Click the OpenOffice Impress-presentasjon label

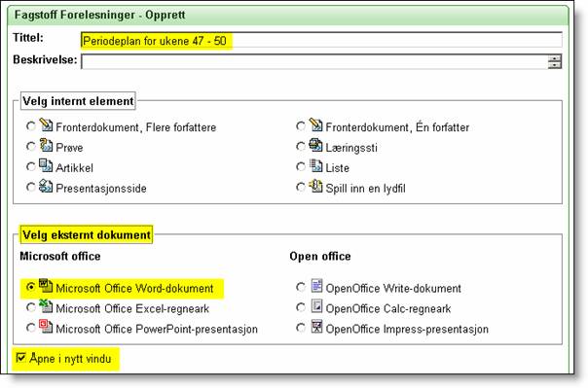407,329
